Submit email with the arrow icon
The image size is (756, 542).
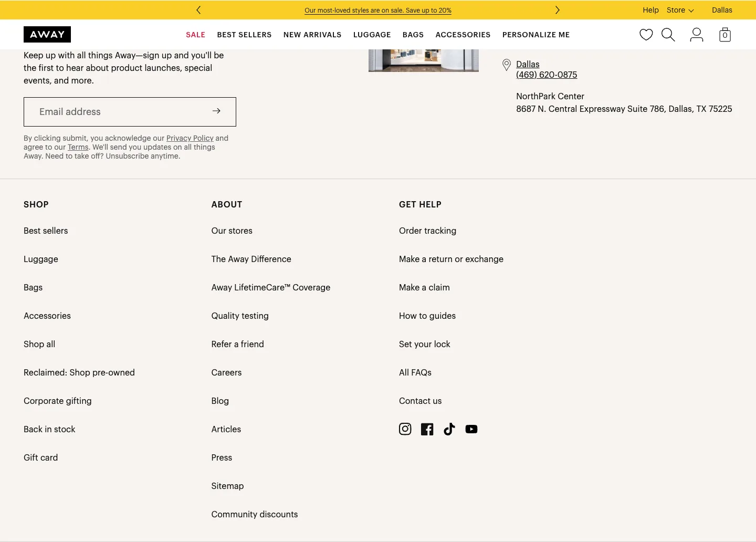[216, 111]
